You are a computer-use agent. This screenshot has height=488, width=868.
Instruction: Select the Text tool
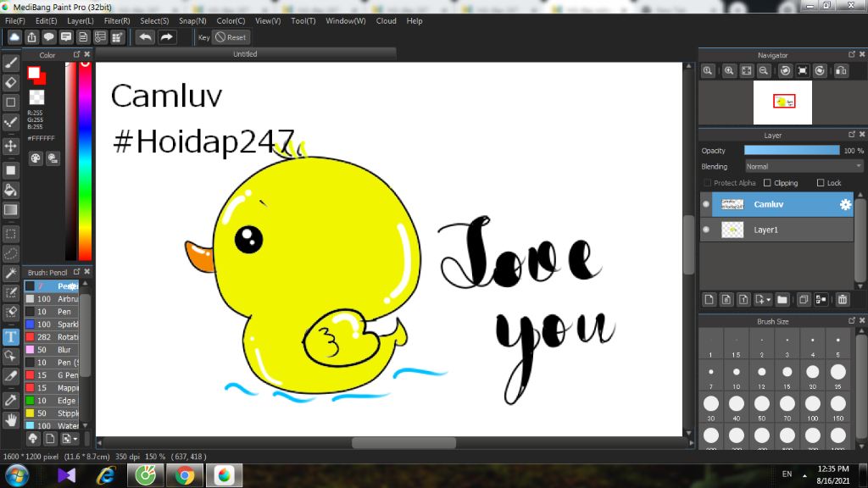(x=10, y=336)
